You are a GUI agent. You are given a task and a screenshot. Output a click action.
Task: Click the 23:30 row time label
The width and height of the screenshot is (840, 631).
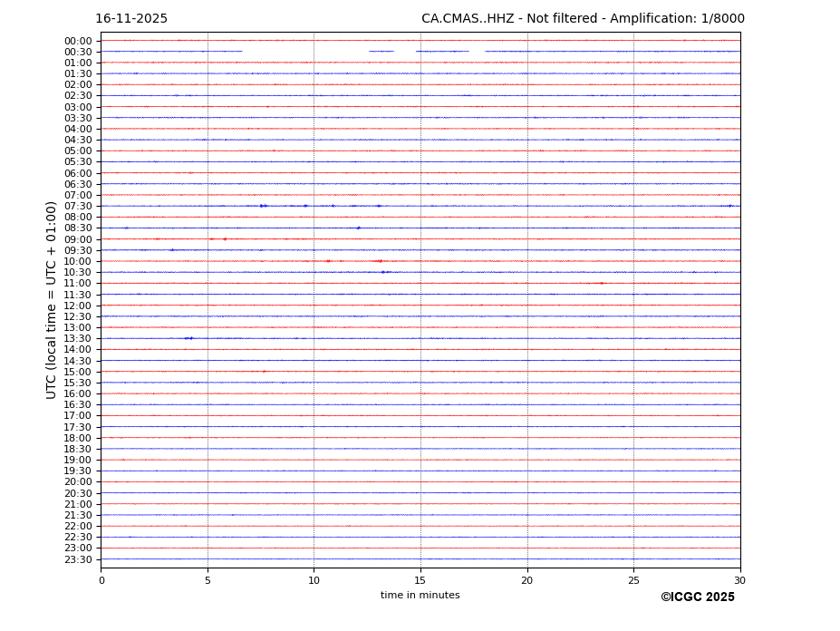point(77,559)
